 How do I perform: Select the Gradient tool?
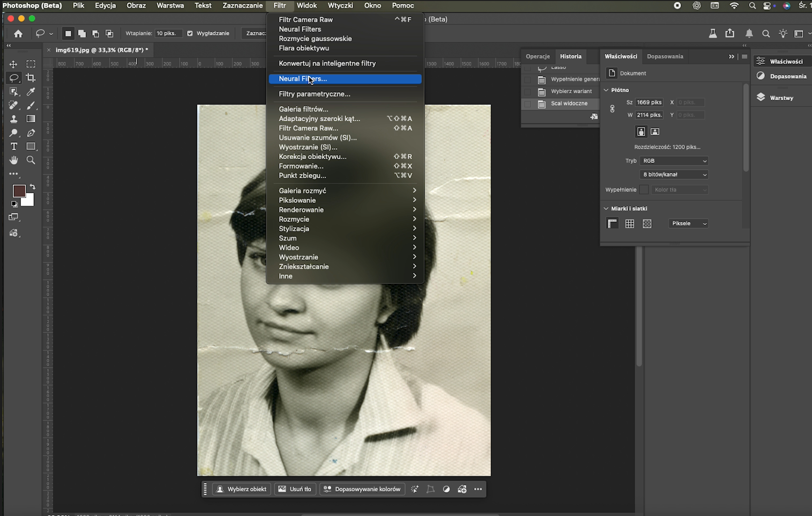(x=31, y=119)
